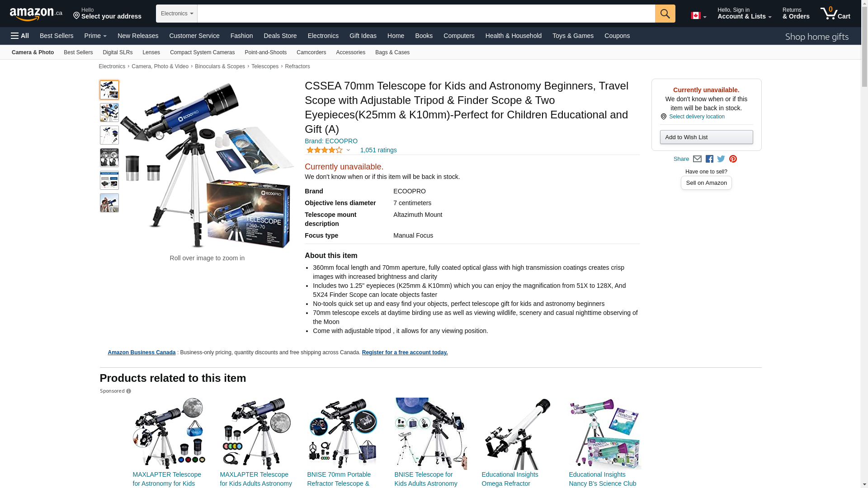Viewport: 868px width, 488px height.
Task: Pin product with Pinterest icon
Action: tap(733, 159)
